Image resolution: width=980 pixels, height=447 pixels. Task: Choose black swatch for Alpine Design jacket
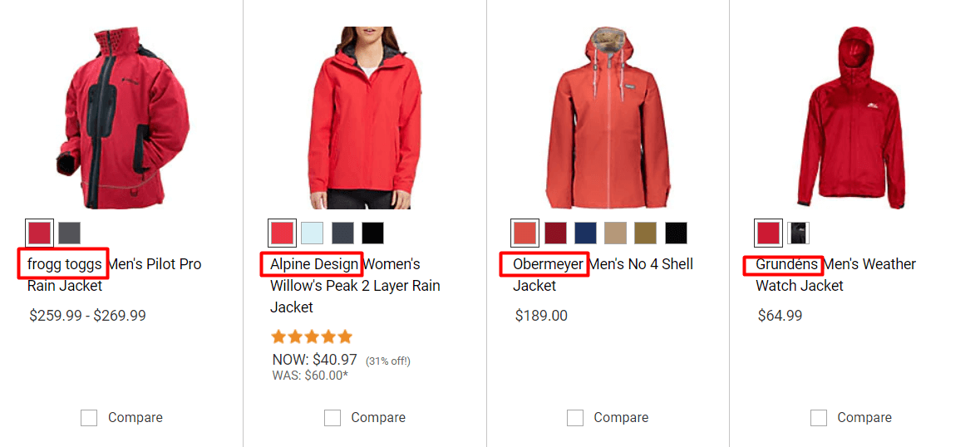point(372,233)
